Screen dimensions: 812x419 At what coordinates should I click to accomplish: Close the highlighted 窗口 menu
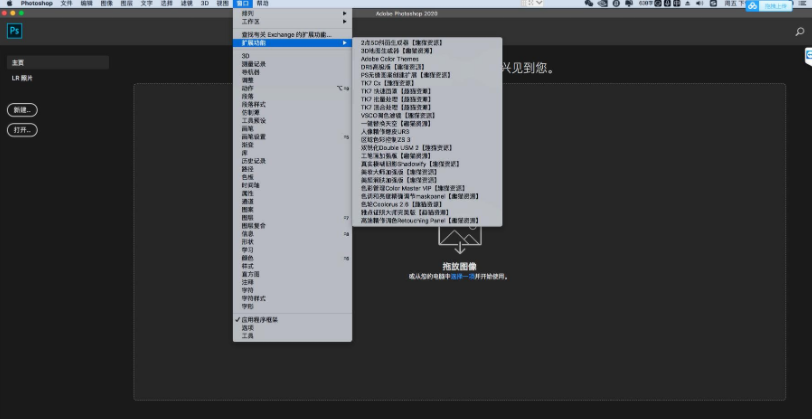(242, 3)
